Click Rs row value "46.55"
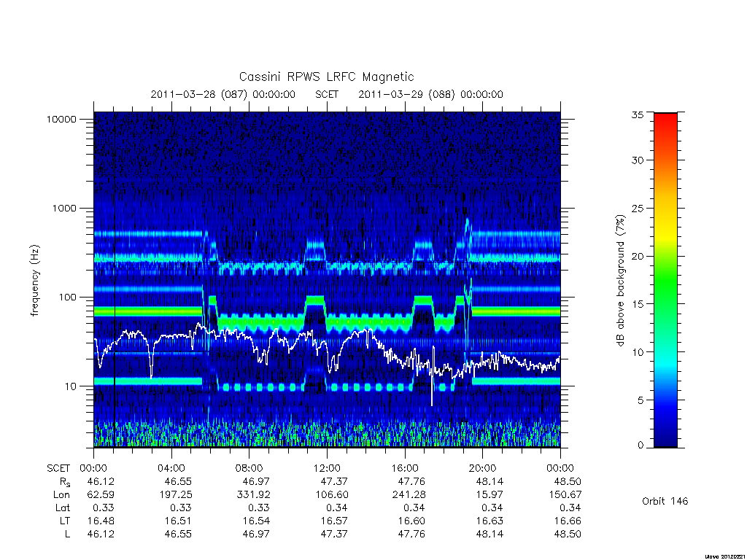747x560 pixels. 178,482
